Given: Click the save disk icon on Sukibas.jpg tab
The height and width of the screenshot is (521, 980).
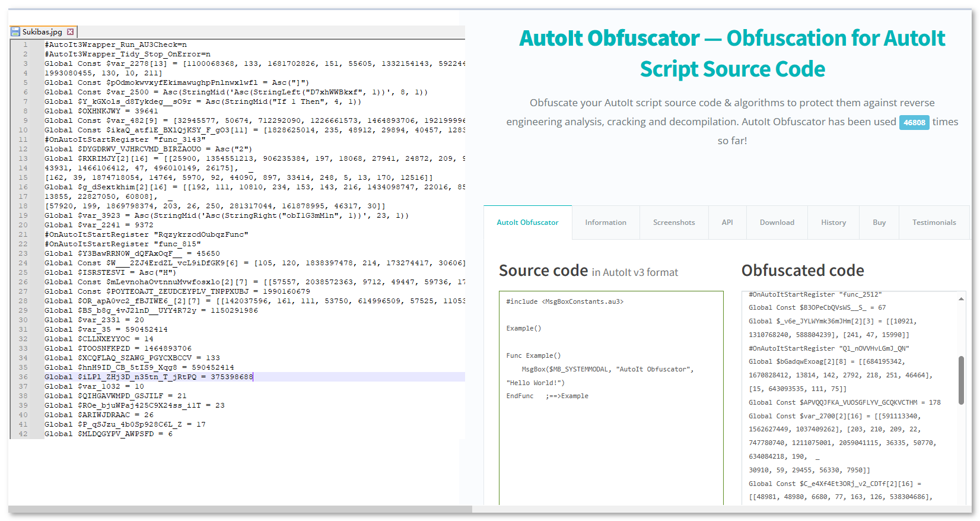Looking at the screenshot, I should click(15, 32).
